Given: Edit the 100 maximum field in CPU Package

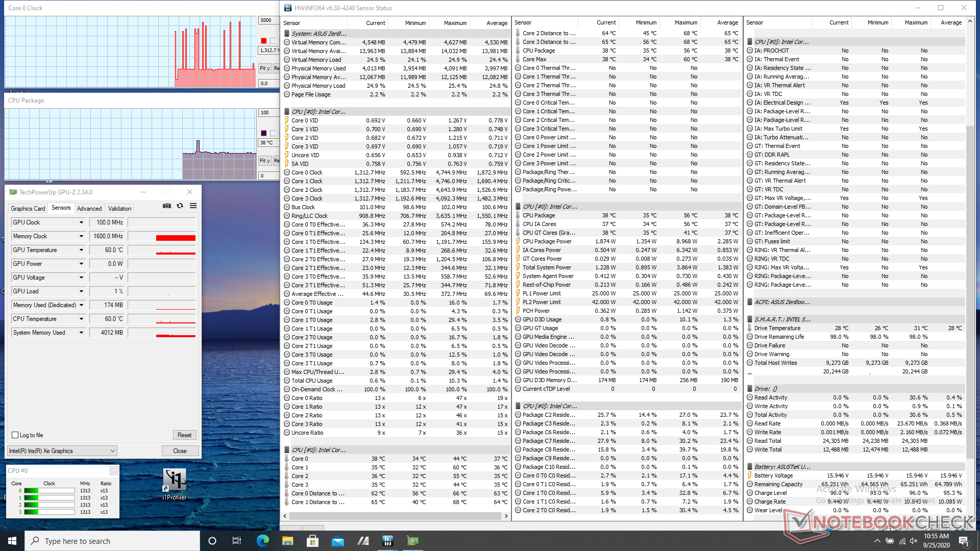Looking at the screenshot, I should point(268,113).
